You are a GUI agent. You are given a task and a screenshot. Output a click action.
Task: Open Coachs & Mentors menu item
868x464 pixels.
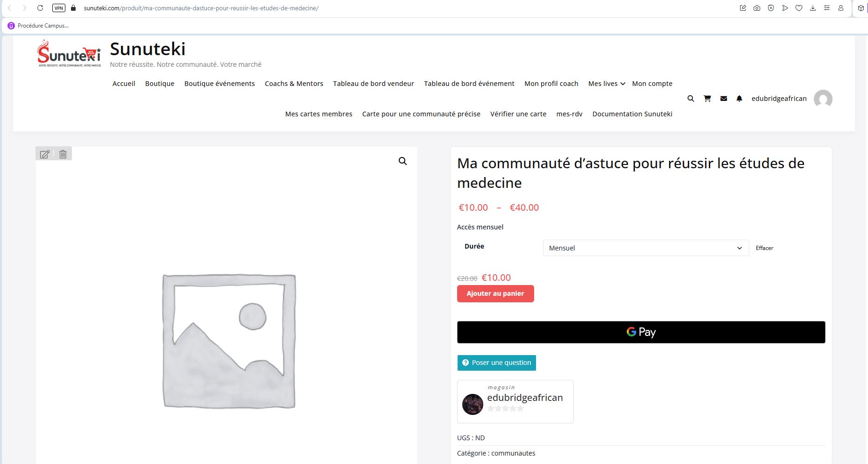click(294, 84)
